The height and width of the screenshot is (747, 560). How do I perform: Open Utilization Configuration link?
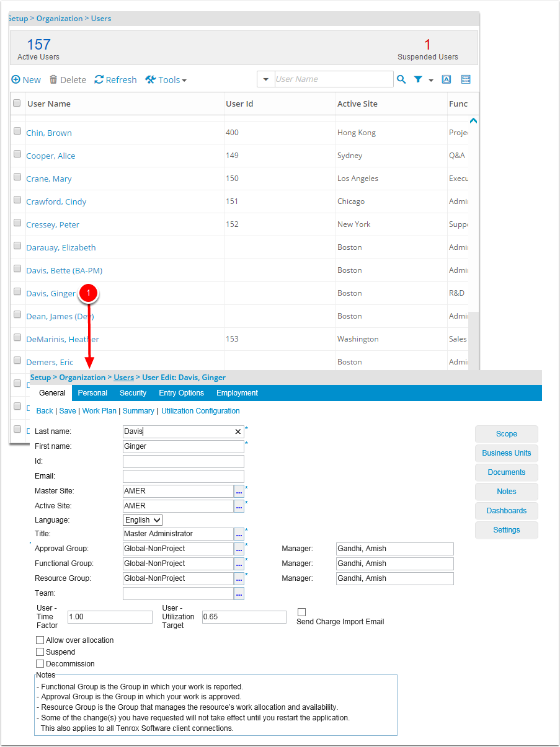[x=200, y=411]
